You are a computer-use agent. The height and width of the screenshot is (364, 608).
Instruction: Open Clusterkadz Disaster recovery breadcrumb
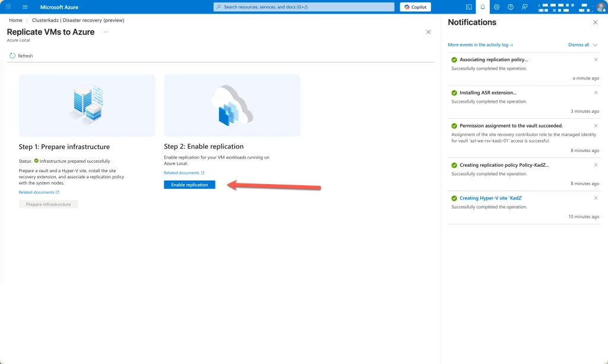point(78,20)
